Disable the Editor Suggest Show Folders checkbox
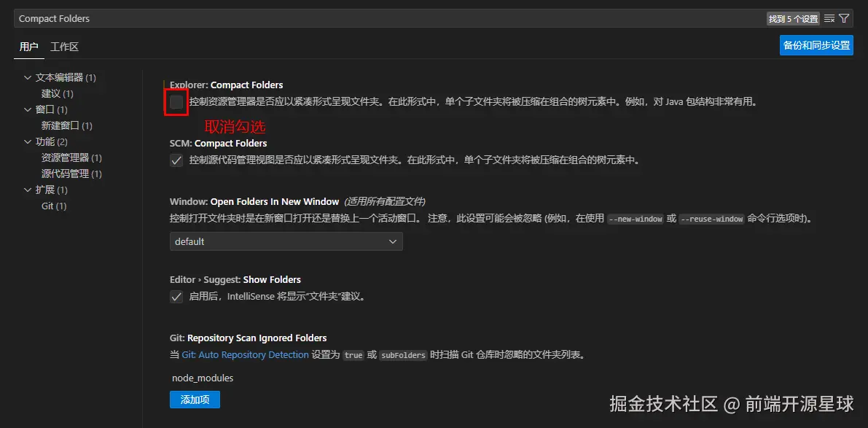The width and height of the screenshot is (868, 428). point(176,297)
